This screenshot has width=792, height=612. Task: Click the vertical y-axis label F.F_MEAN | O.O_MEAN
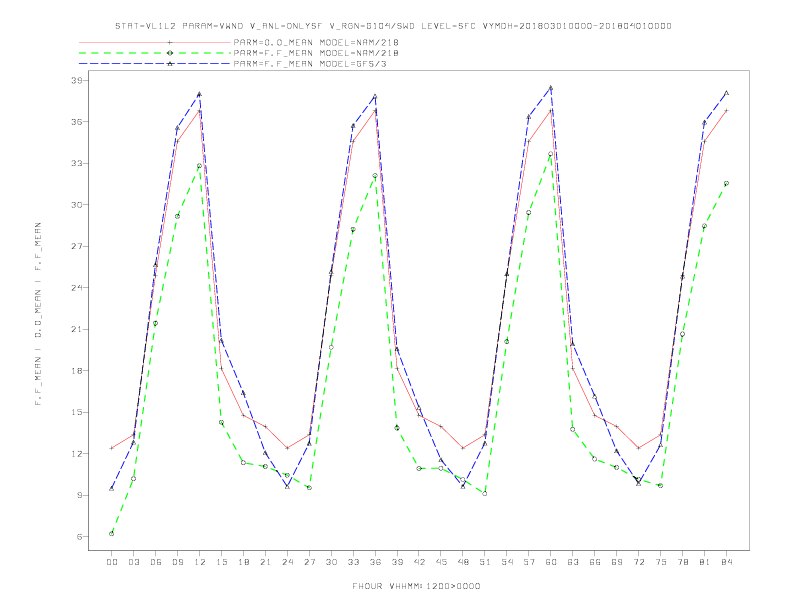click(38, 314)
